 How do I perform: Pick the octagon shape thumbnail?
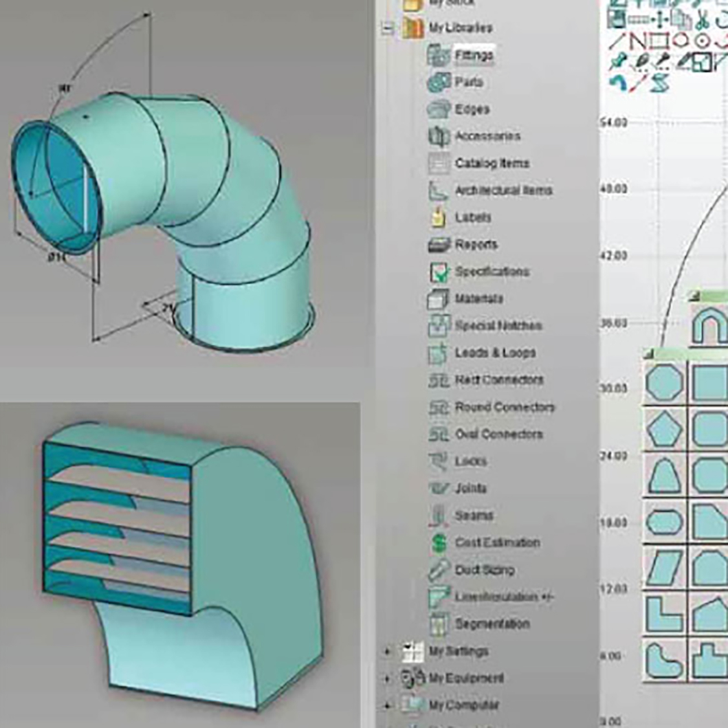click(x=665, y=382)
